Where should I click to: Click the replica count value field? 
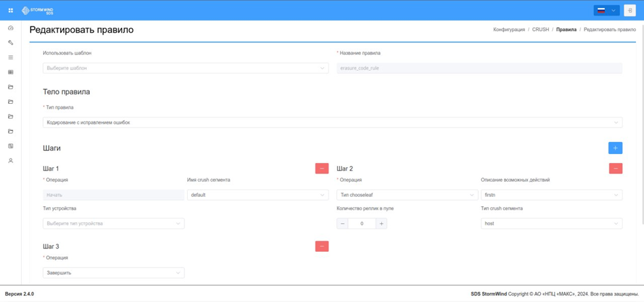click(362, 223)
